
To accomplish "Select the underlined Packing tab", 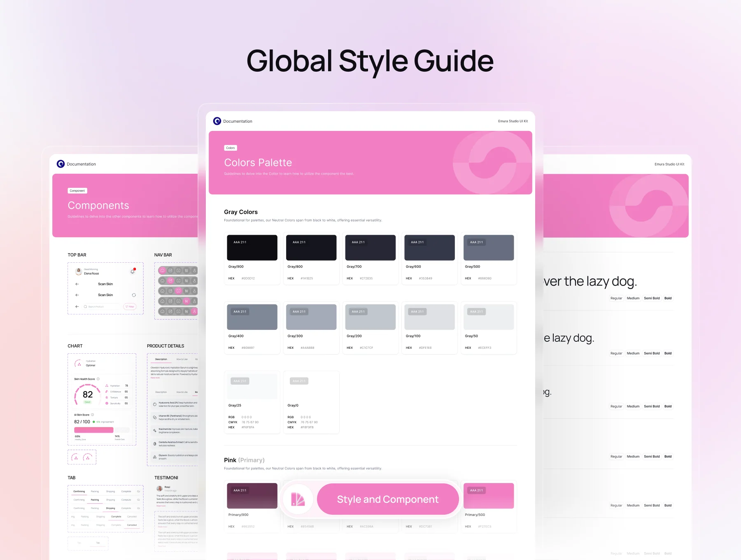I will (95, 500).
